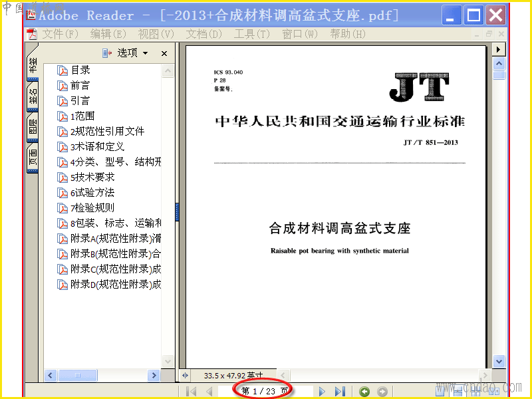Close the bookmarks navigation panel
Image resolution: width=532 pixels, height=399 pixels.
(164, 54)
